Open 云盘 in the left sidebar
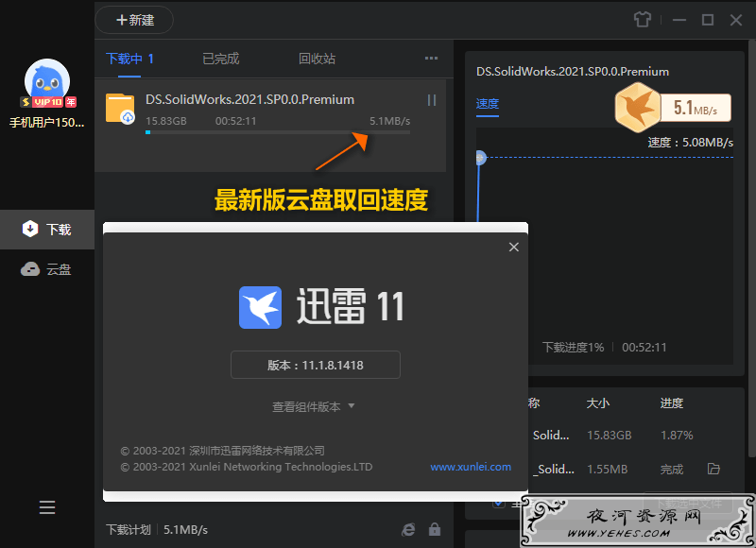The width and height of the screenshot is (756, 548). tap(47, 269)
